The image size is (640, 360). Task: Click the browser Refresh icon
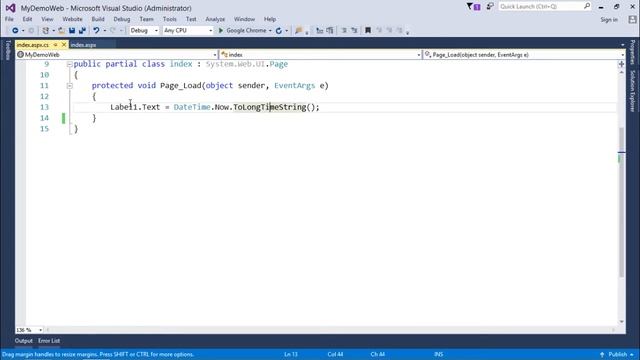pos(279,31)
